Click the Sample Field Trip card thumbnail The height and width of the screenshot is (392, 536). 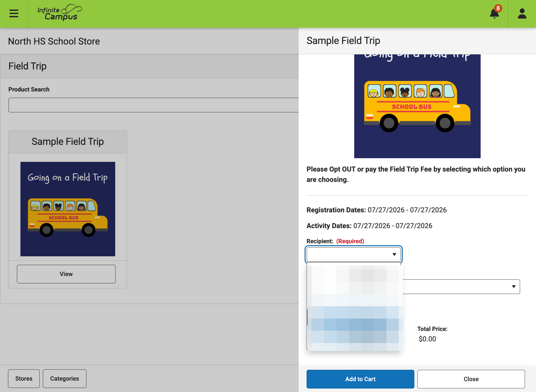pos(68,209)
